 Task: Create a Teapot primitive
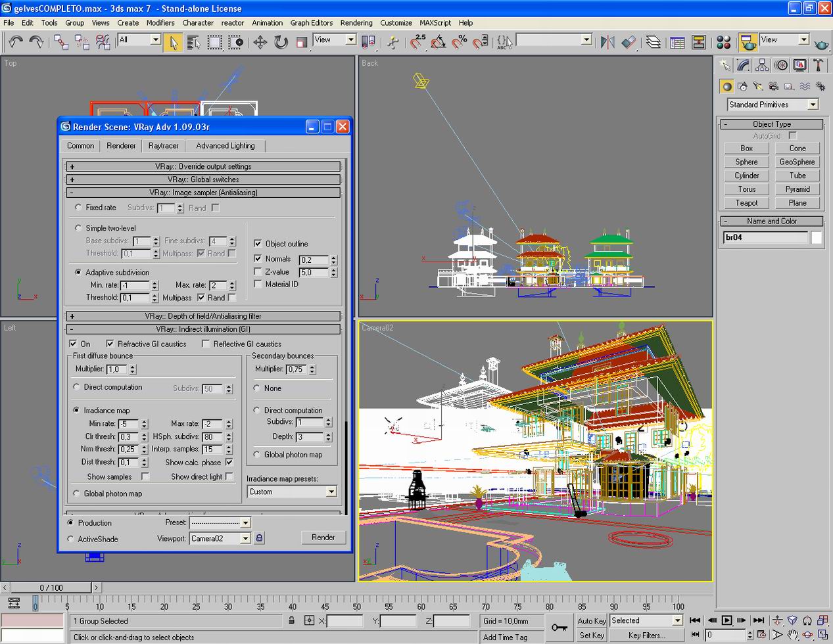click(x=747, y=203)
